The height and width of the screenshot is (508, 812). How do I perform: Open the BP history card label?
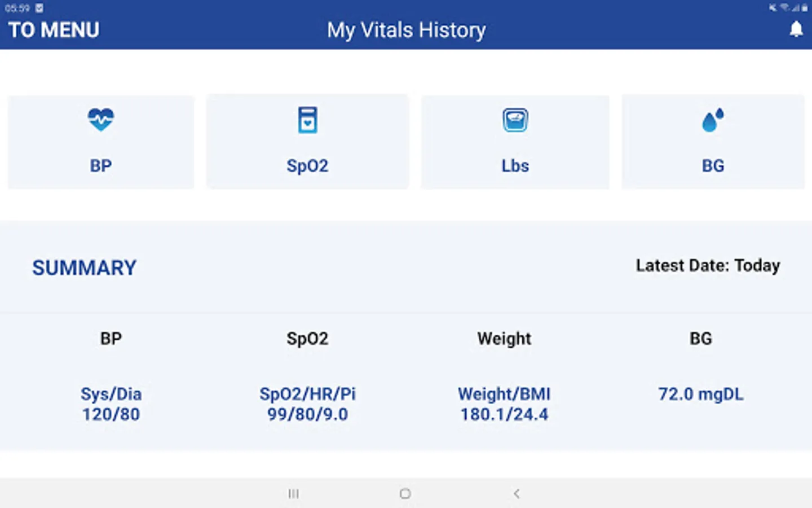101,166
